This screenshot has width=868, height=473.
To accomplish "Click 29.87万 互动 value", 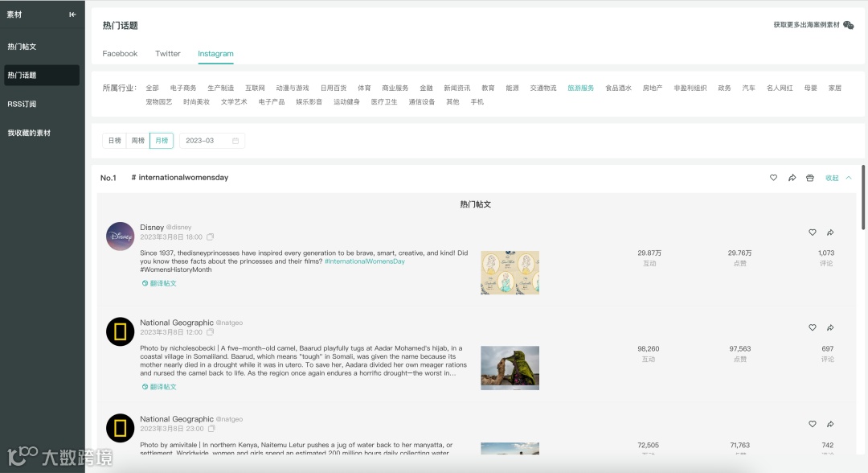I will pos(649,253).
